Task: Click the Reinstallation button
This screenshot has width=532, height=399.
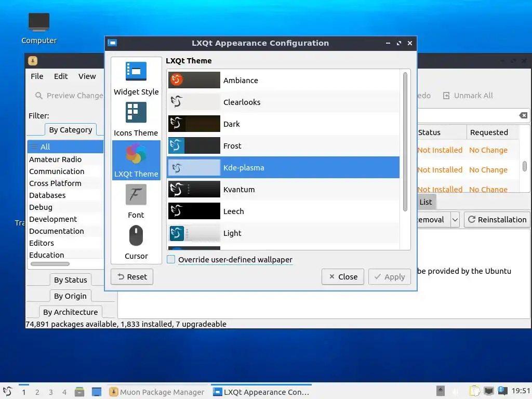Action: (x=497, y=220)
